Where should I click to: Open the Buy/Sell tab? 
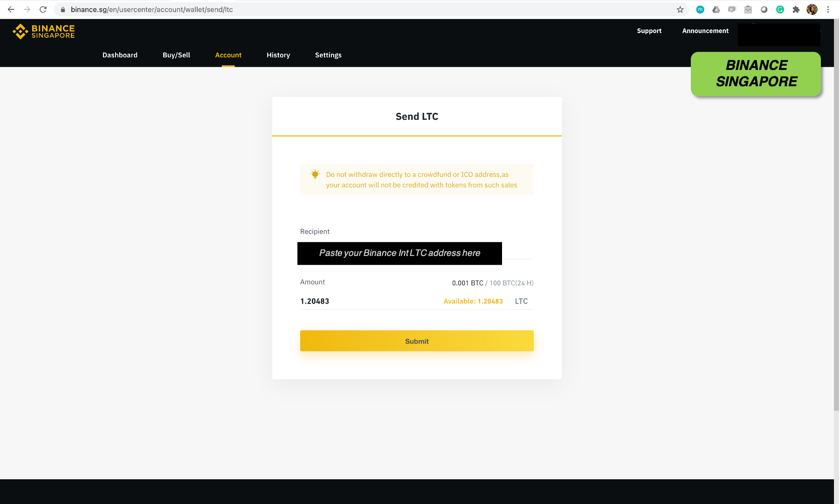176,55
